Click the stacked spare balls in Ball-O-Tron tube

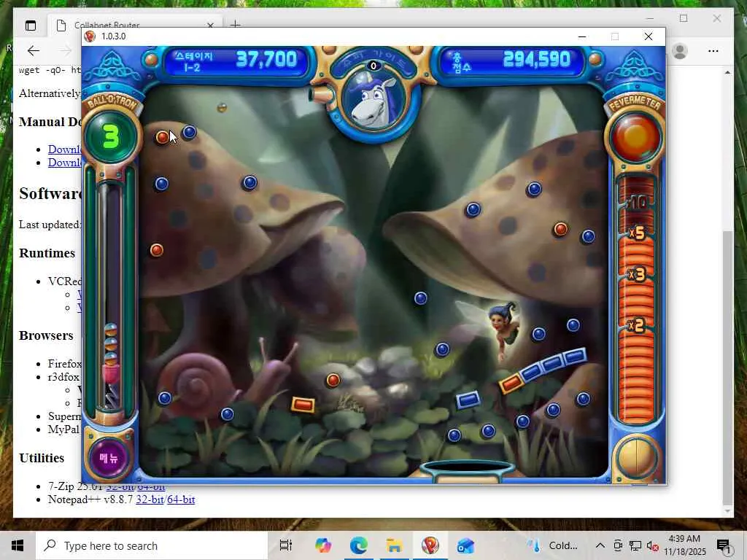tap(111, 345)
